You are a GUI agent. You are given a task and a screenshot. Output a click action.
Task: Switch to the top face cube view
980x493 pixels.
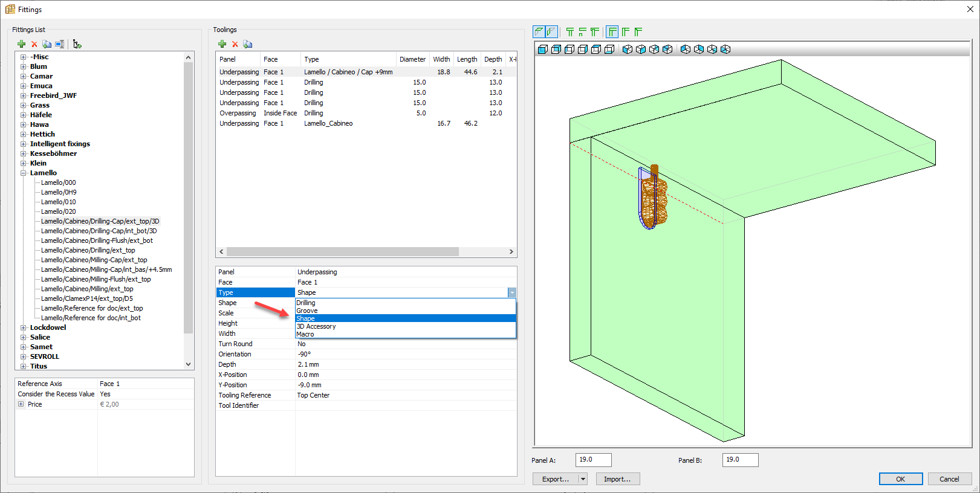click(x=596, y=49)
